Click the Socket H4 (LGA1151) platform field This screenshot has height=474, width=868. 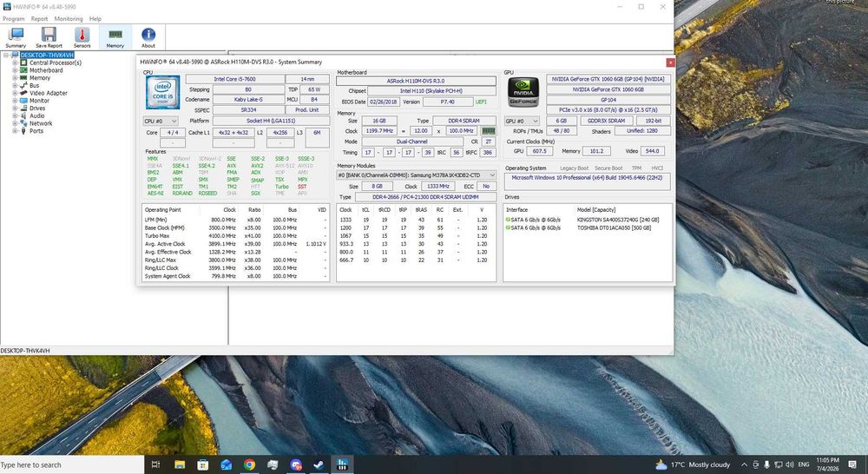click(271, 121)
